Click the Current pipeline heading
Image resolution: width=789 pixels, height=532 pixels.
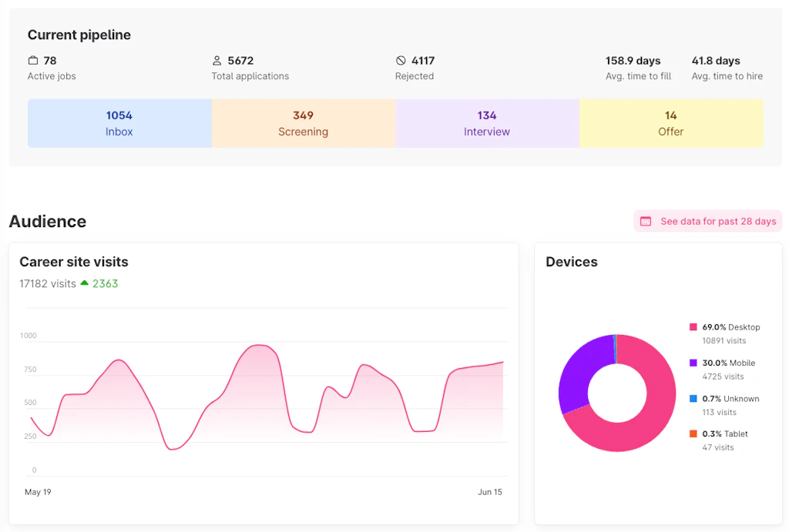[x=79, y=35]
